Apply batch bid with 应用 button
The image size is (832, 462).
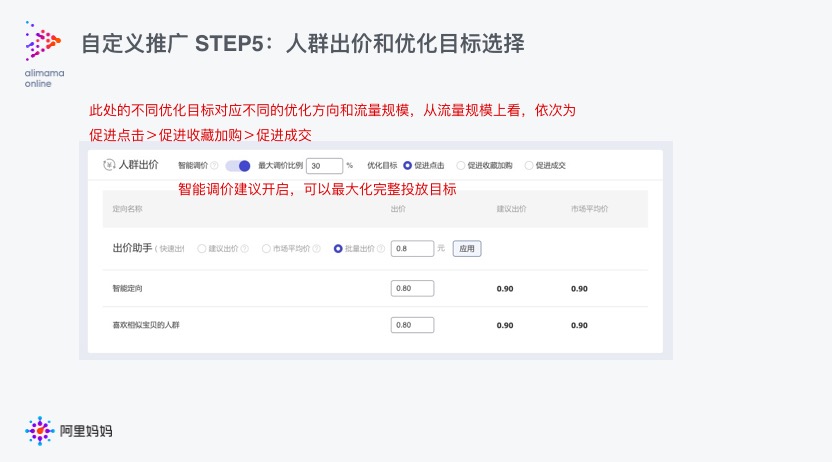[467, 249]
